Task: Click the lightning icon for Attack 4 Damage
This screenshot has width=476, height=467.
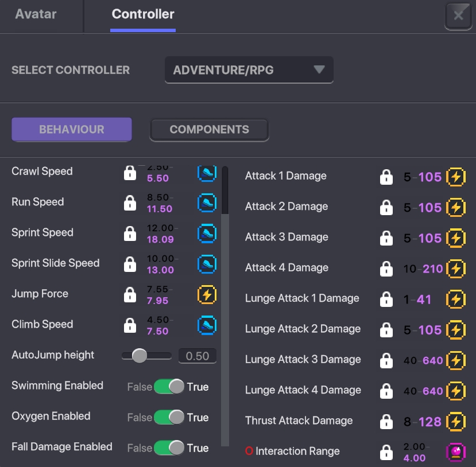Action: tap(456, 268)
